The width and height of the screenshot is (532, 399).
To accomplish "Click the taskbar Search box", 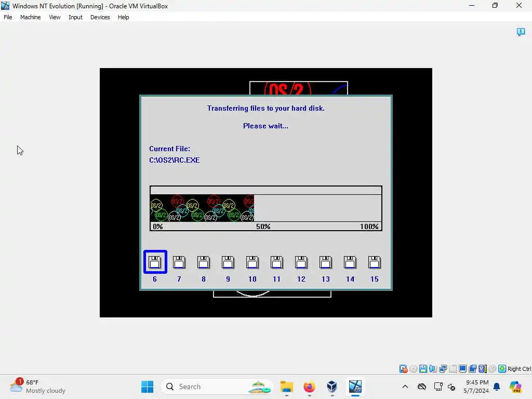I will pos(217,387).
